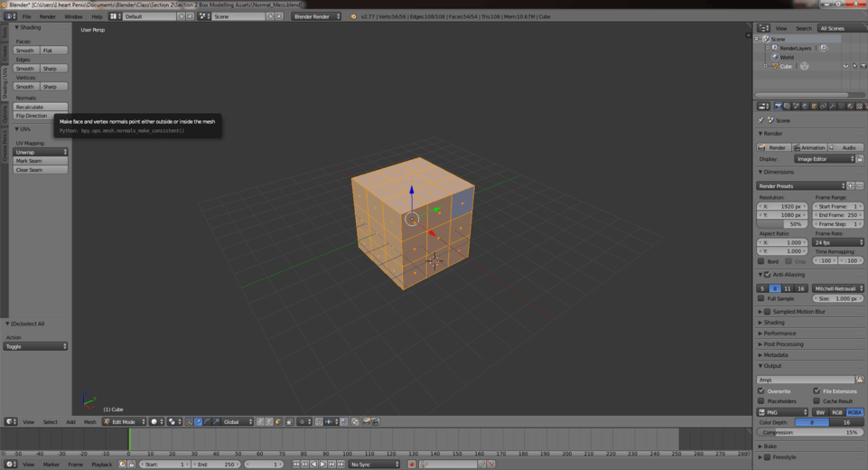Click the Compression slider
Viewport: 868px width, 470px height.
809,433
